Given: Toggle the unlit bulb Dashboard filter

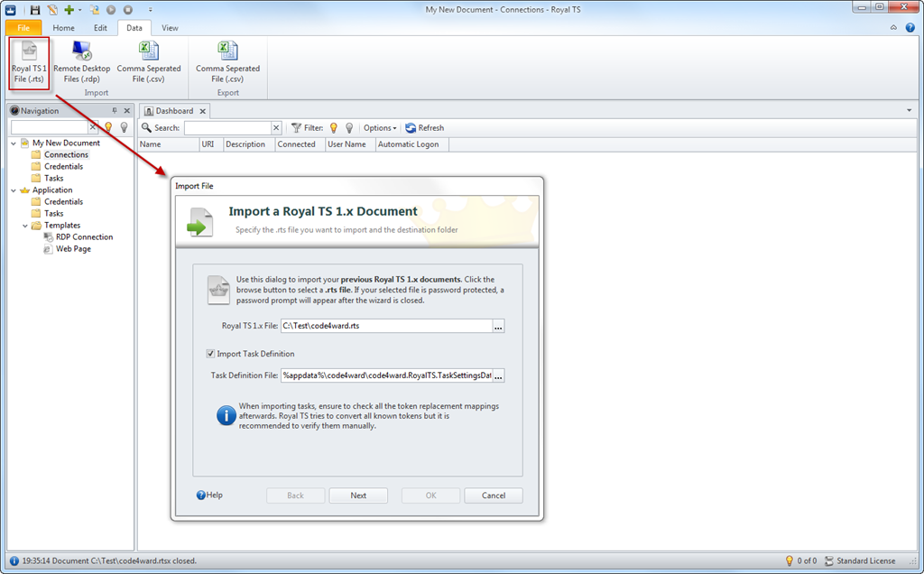Looking at the screenshot, I should (349, 128).
